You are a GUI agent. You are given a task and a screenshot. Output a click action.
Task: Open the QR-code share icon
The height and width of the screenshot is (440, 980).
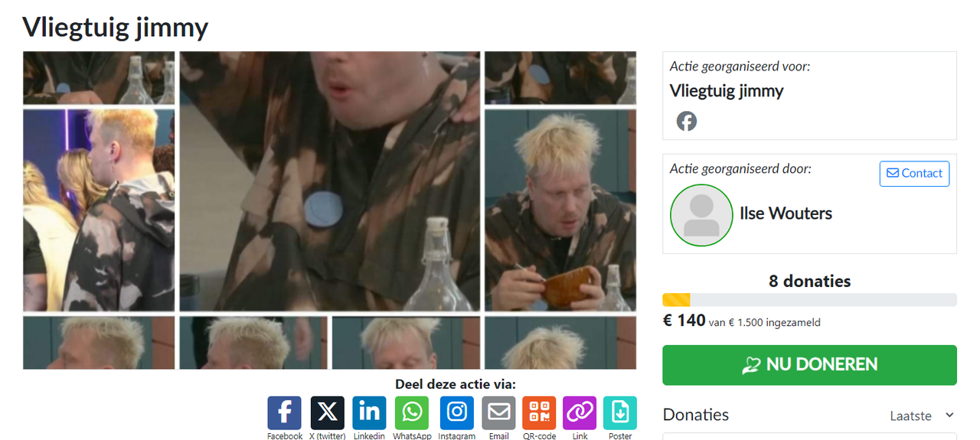(x=539, y=412)
